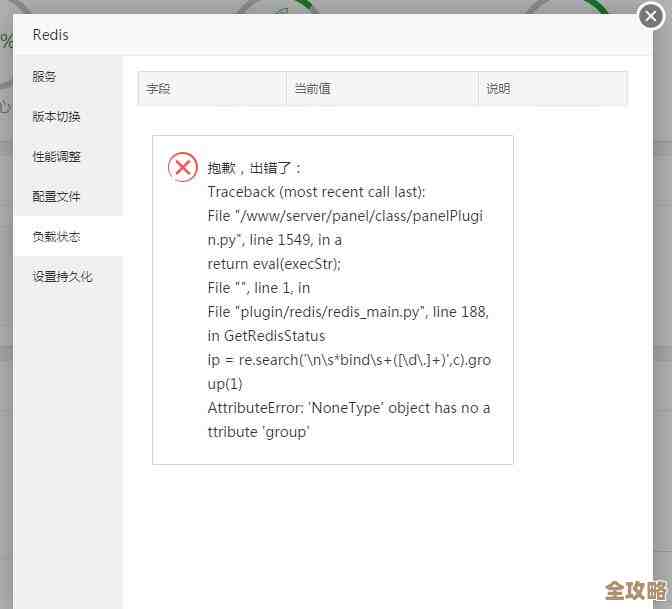Click the re.search bind regex line
672x609 pixels.
click(x=349, y=372)
